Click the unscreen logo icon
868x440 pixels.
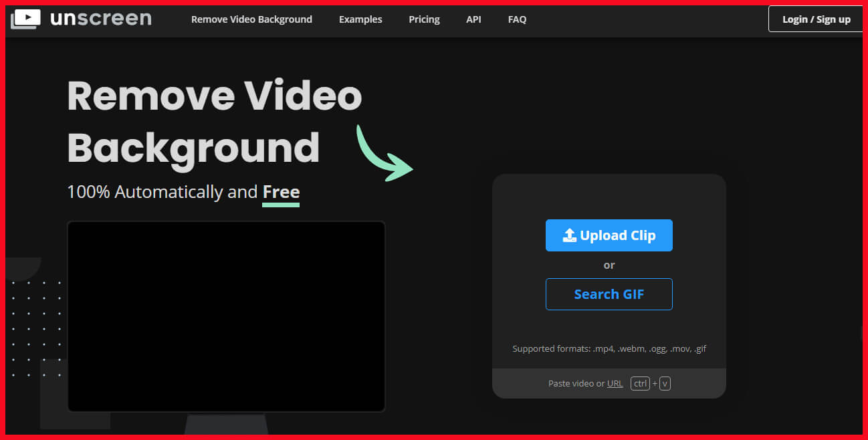(x=25, y=19)
